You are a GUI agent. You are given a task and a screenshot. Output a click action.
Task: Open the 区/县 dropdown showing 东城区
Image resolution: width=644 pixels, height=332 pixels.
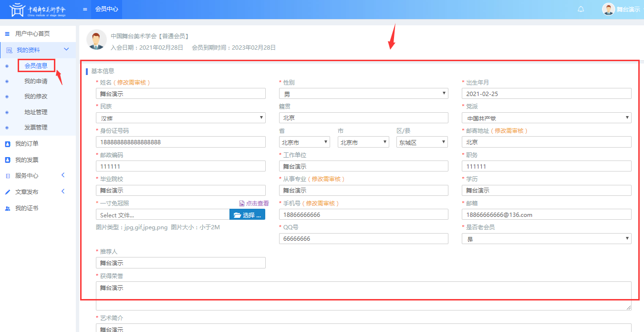point(422,142)
